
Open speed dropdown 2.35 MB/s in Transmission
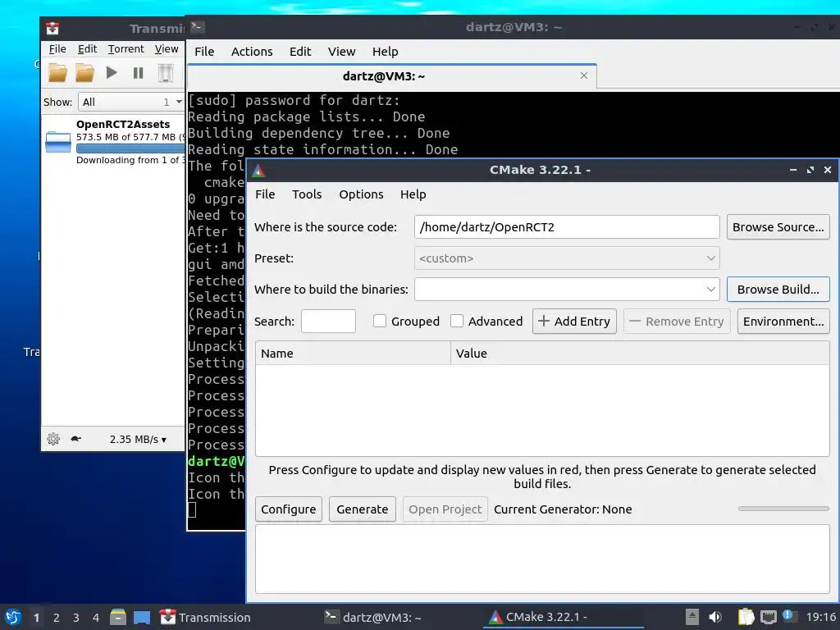(138, 440)
